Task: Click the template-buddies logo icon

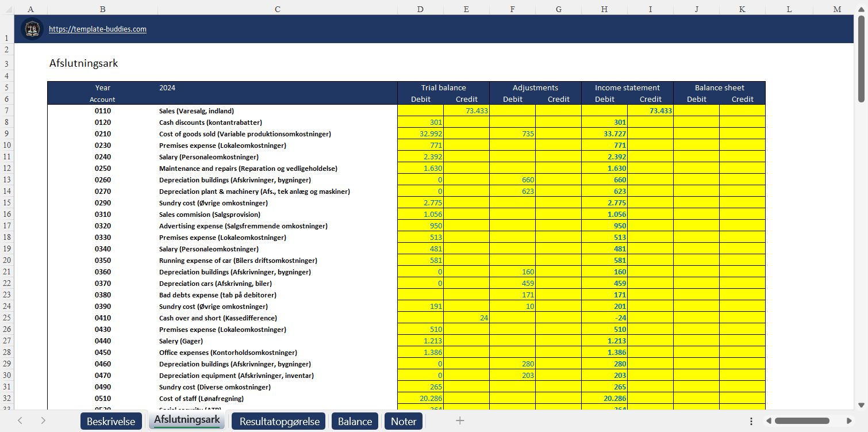Action: coord(32,29)
